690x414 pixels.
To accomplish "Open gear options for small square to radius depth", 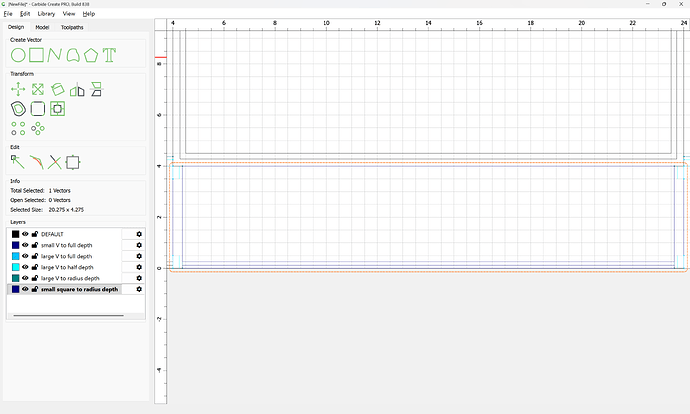I will [x=139, y=289].
